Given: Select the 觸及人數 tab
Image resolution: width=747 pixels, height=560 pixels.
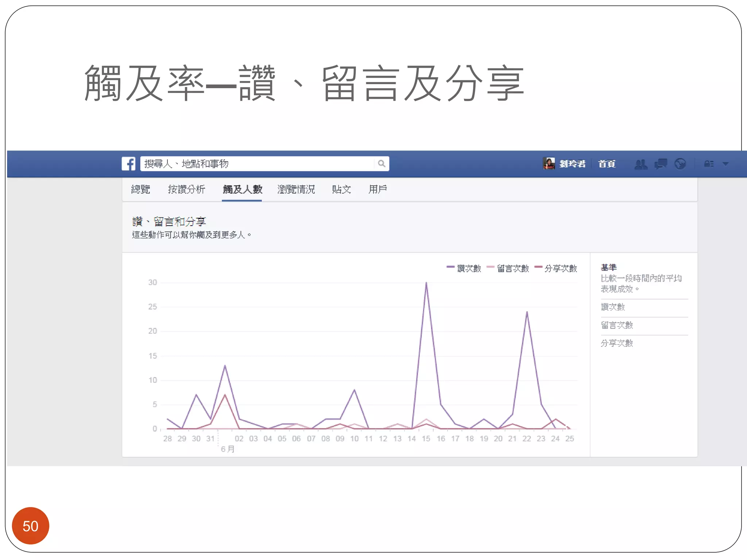Looking at the screenshot, I should 242,189.
